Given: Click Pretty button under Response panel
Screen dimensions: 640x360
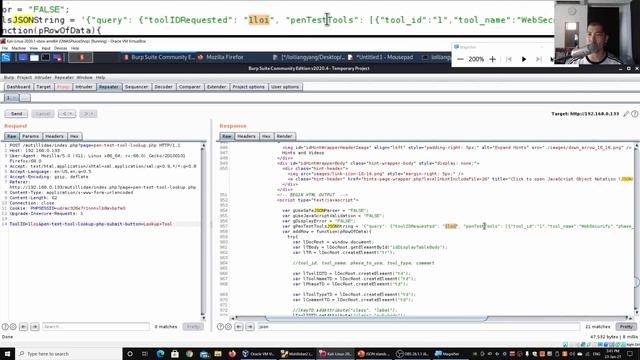Looking at the screenshot, I should [x=626, y=327].
